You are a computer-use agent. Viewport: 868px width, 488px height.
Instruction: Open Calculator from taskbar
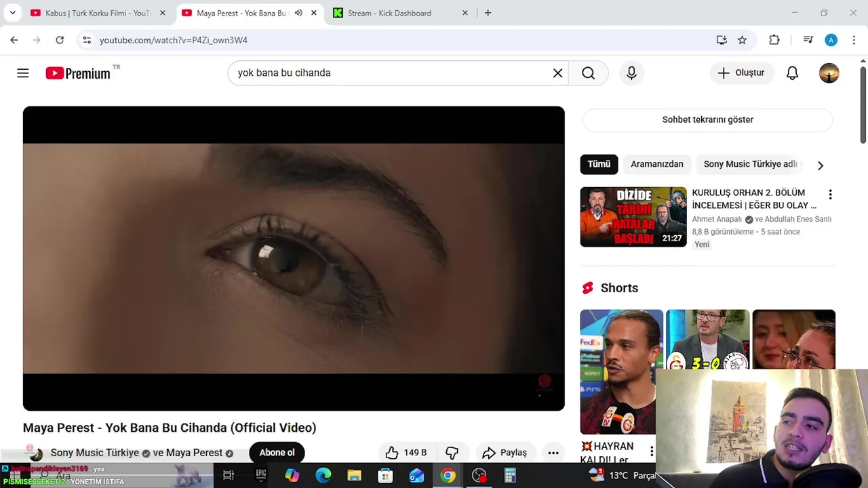510,476
